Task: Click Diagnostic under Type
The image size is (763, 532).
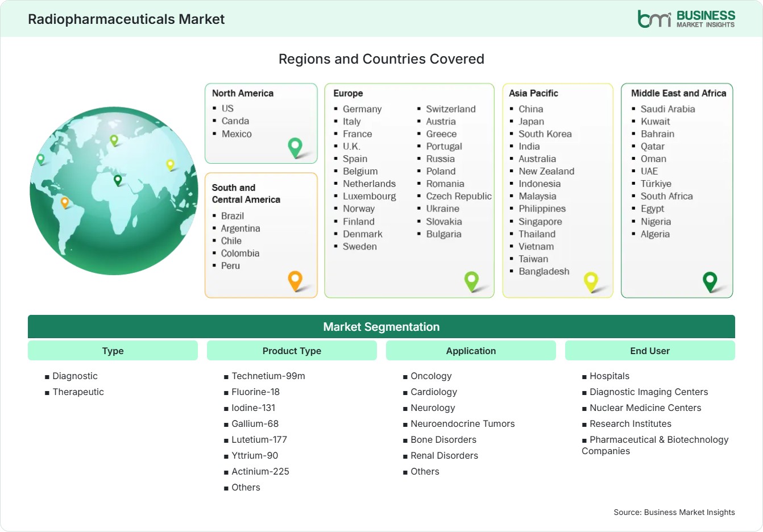Action: (75, 376)
